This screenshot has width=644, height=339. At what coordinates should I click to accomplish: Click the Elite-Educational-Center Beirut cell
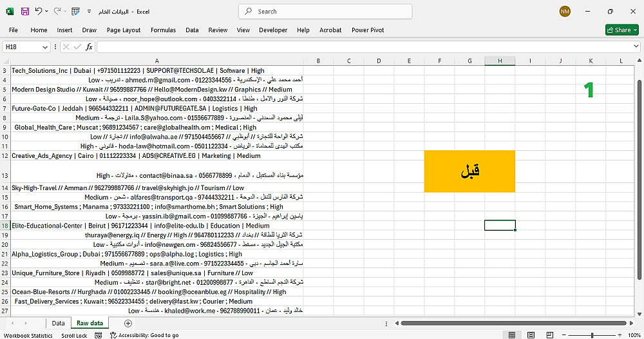click(157, 226)
